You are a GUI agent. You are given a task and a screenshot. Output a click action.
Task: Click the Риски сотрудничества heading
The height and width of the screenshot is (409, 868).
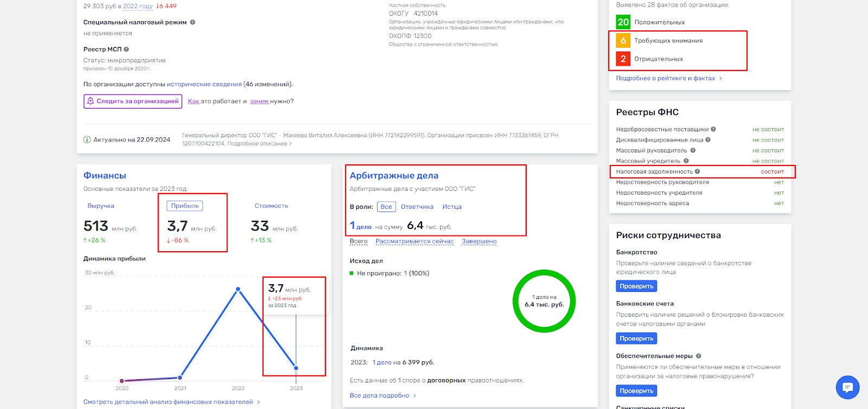coord(668,235)
